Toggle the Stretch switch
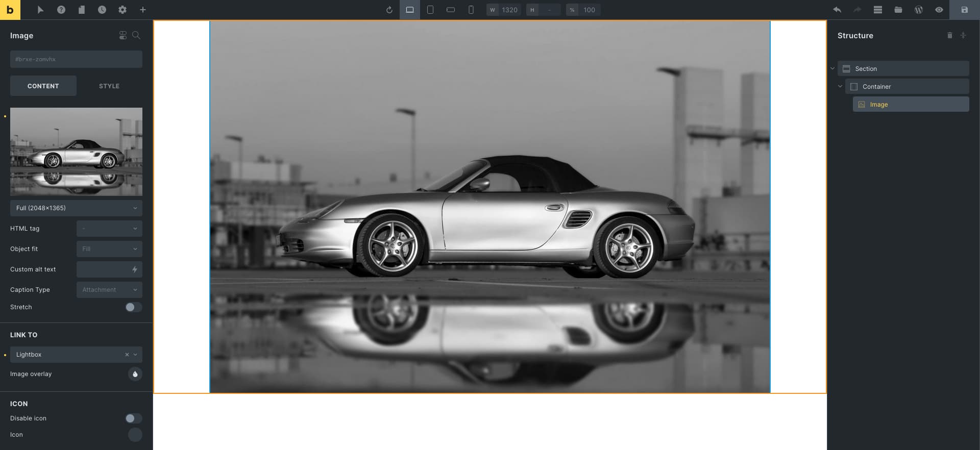This screenshot has height=450, width=980. (x=134, y=307)
